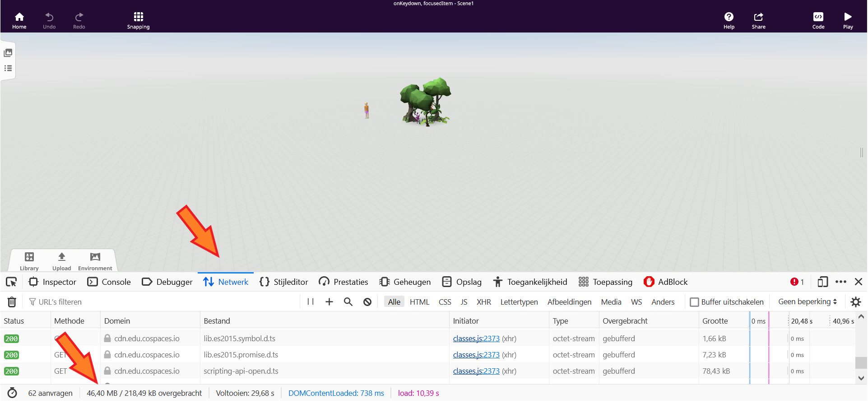868x408 pixels.
Task: Open classes.js:2373 link for lib.es2015.symbol.d.ts
Action: click(476, 338)
